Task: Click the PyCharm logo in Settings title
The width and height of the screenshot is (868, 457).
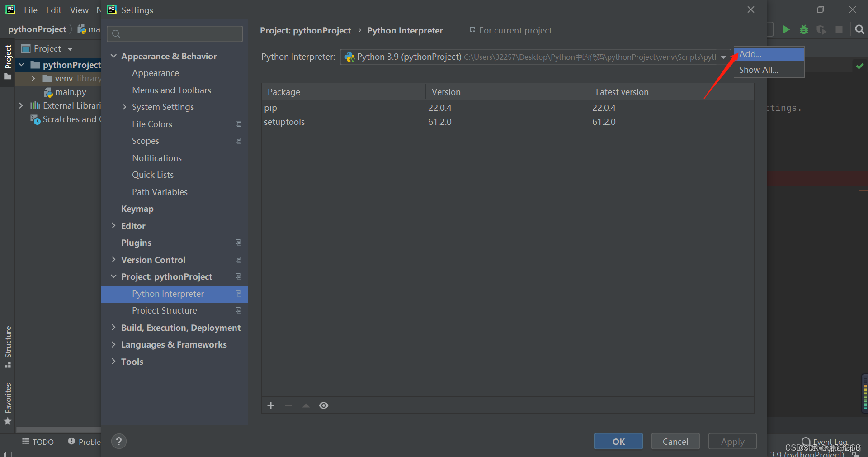Action: 112,10
